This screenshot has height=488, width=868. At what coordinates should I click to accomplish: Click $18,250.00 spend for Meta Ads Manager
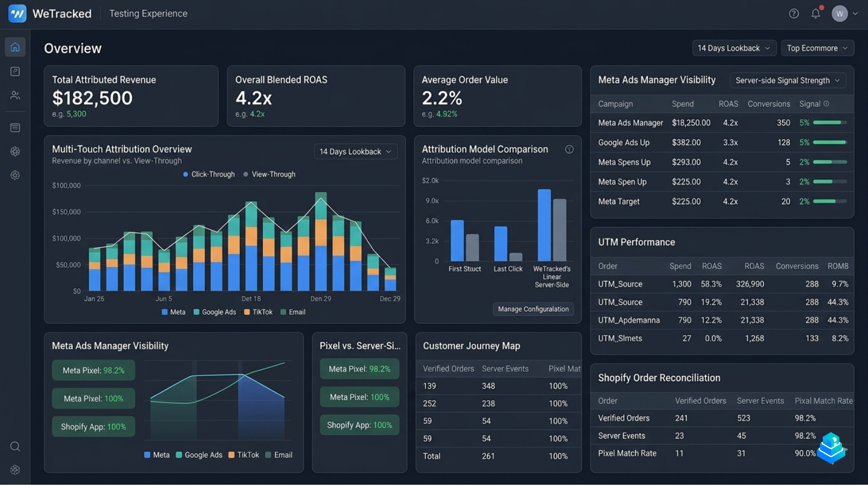pos(691,123)
